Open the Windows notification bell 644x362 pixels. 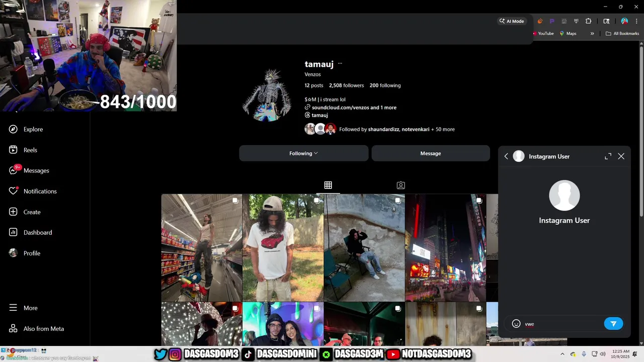(635, 354)
